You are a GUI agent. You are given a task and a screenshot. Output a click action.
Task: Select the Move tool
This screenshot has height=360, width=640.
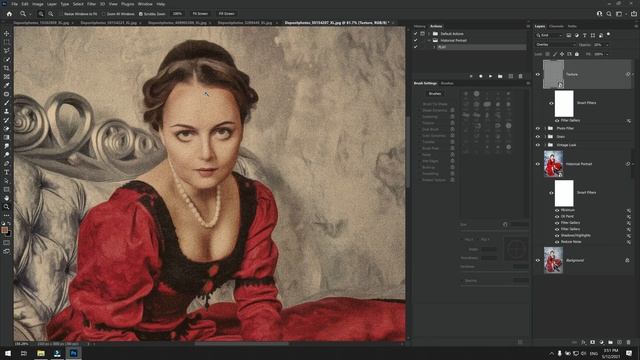tap(7, 33)
